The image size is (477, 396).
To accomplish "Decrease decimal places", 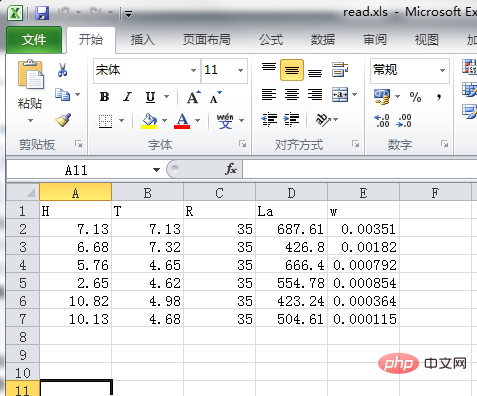I will [404, 120].
